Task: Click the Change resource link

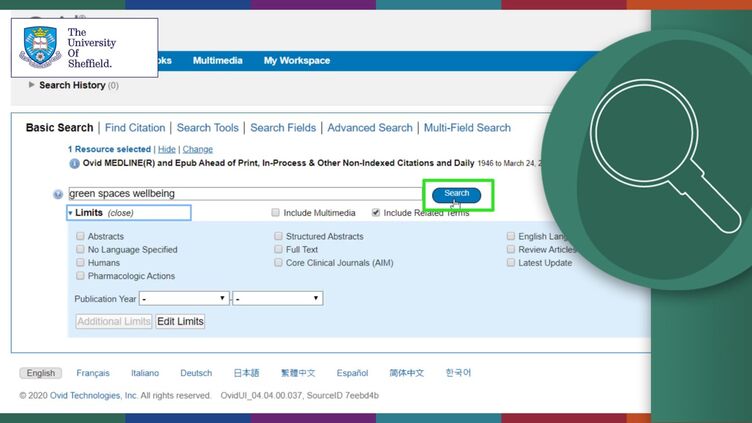Action: coord(198,149)
